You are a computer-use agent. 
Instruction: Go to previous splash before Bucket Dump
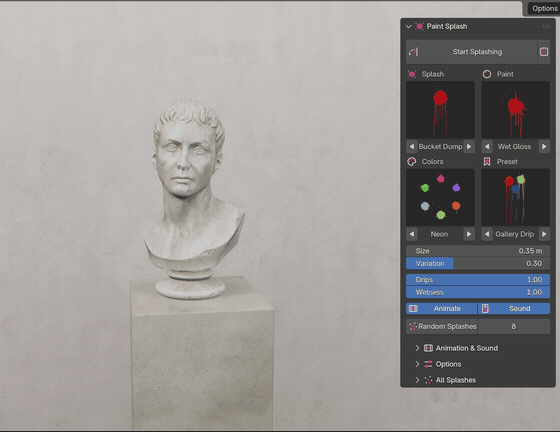[x=411, y=146]
